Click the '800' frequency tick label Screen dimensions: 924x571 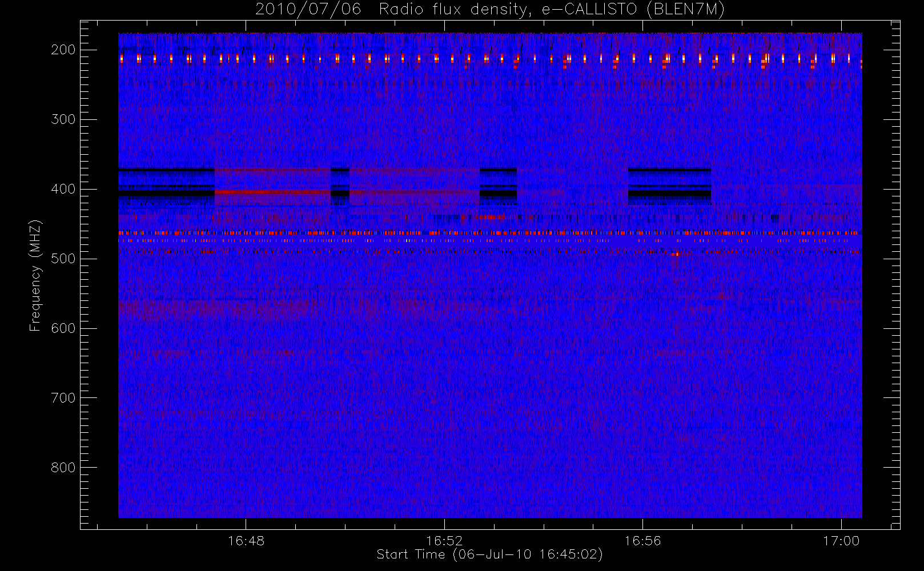coord(63,468)
